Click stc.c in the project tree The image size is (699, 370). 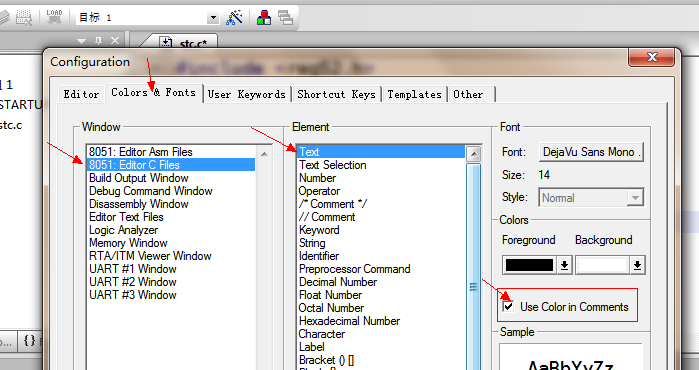tap(11, 125)
